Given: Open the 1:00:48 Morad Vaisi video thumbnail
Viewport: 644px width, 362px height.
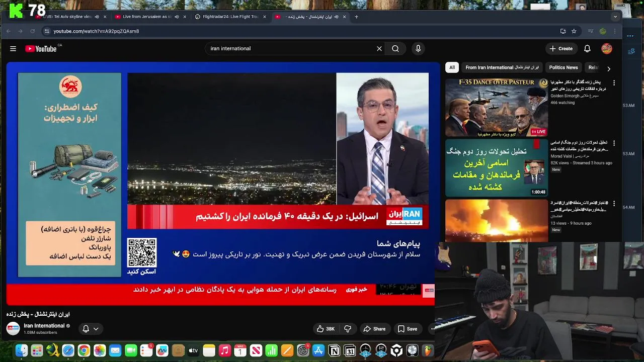Looking at the screenshot, I should 496,168.
